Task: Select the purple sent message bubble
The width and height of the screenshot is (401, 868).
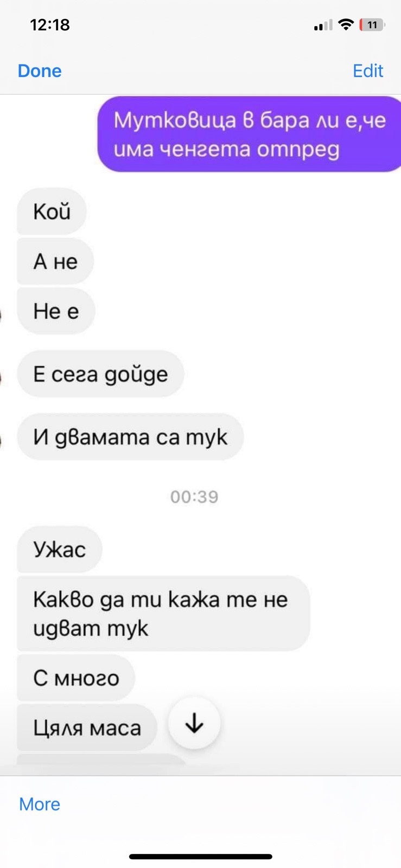Action: (249, 134)
